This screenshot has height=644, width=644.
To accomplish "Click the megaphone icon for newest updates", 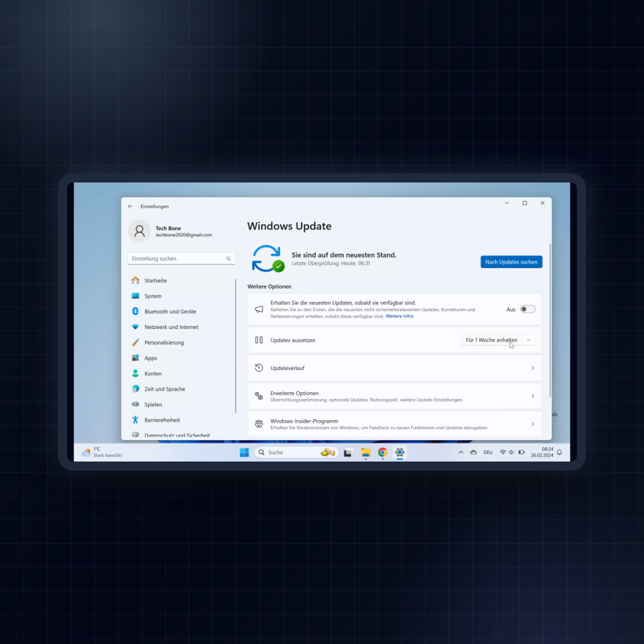I will click(259, 309).
